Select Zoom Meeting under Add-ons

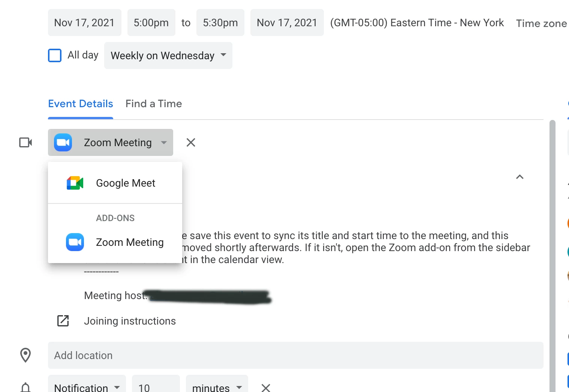tap(115, 242)
